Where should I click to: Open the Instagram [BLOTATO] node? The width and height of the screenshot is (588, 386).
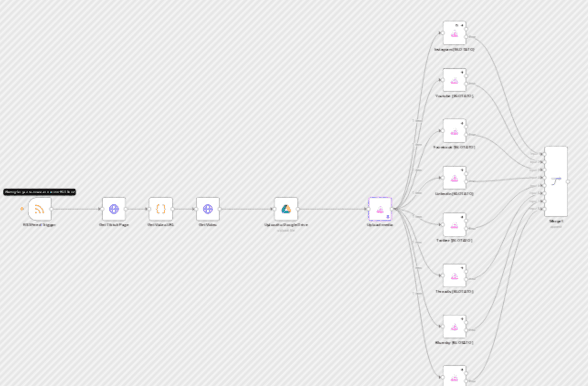pyautogui.click(x=455, y=33)
